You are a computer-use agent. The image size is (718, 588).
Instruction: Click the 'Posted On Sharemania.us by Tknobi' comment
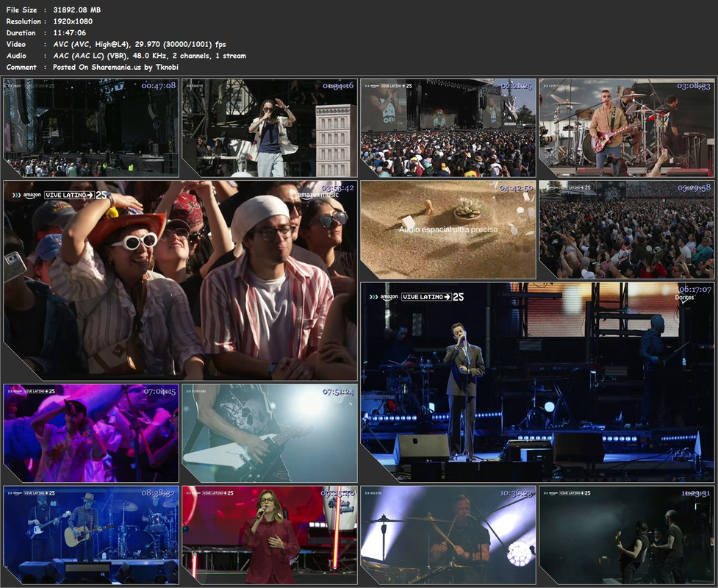[115, 67]
